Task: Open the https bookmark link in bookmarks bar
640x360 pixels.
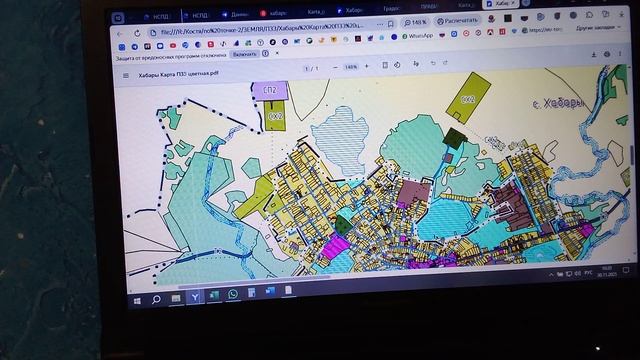Action: point(542,30)
